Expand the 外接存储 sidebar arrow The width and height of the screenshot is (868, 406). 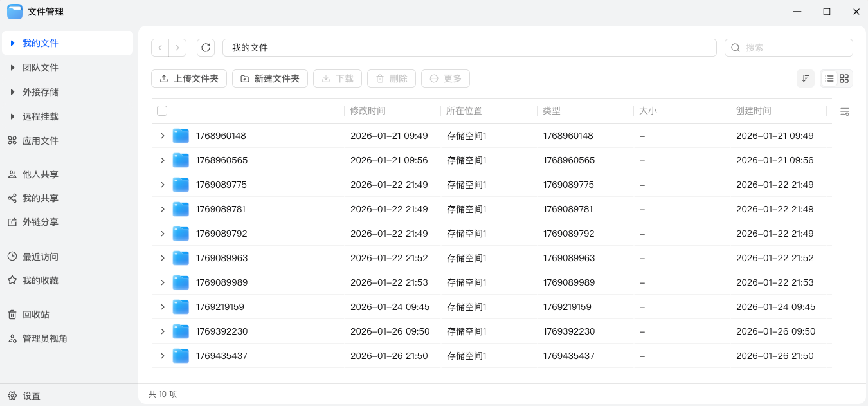click(x=12, y=92)
